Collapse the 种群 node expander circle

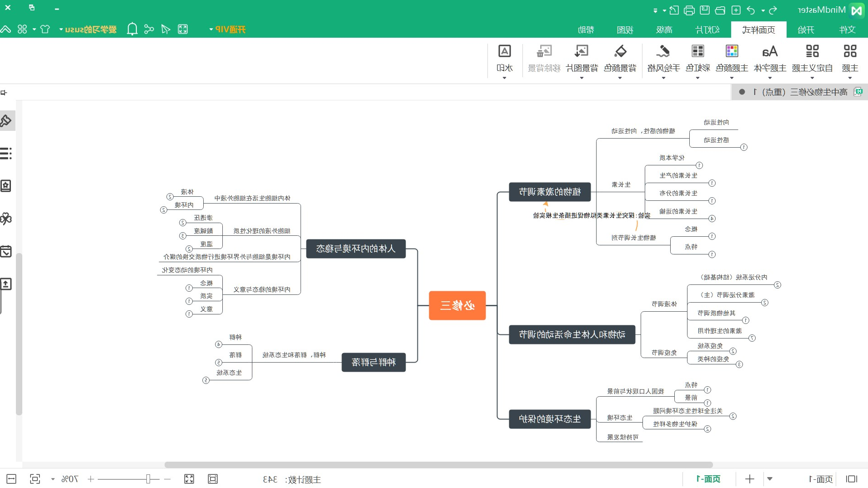[x=219, y=344]
